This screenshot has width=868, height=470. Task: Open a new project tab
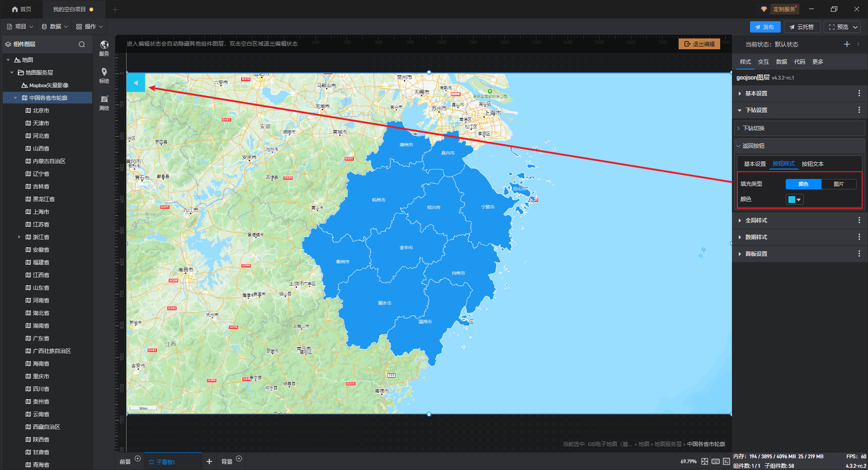point(115,9)
